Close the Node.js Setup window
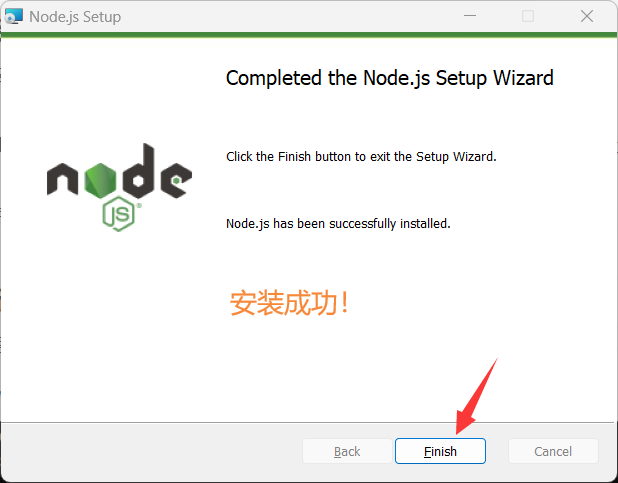 coord(587,16)
